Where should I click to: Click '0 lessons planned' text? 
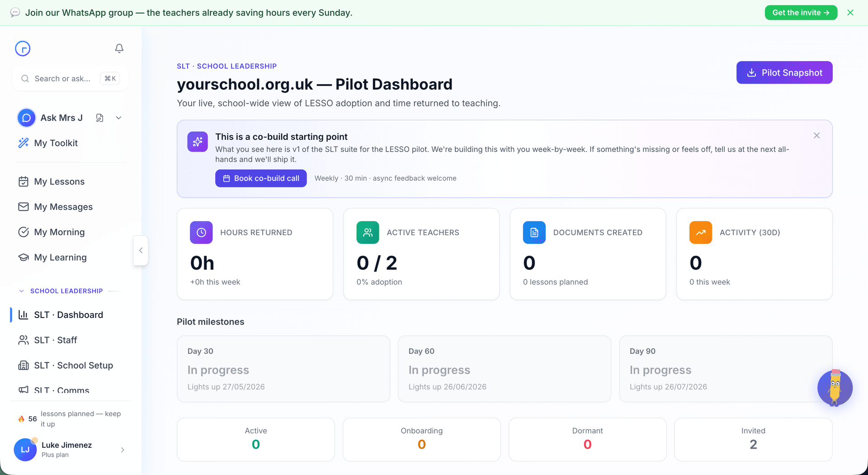[555, 282]
